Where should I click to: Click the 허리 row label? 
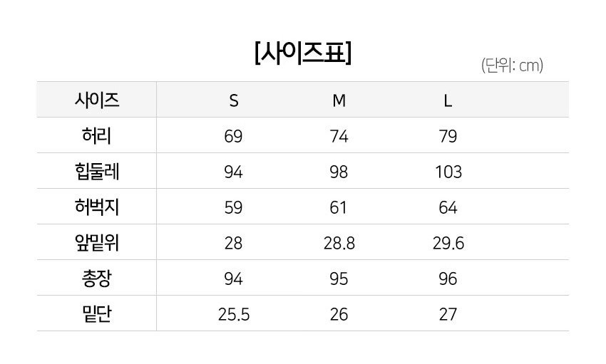click(97, 136)
